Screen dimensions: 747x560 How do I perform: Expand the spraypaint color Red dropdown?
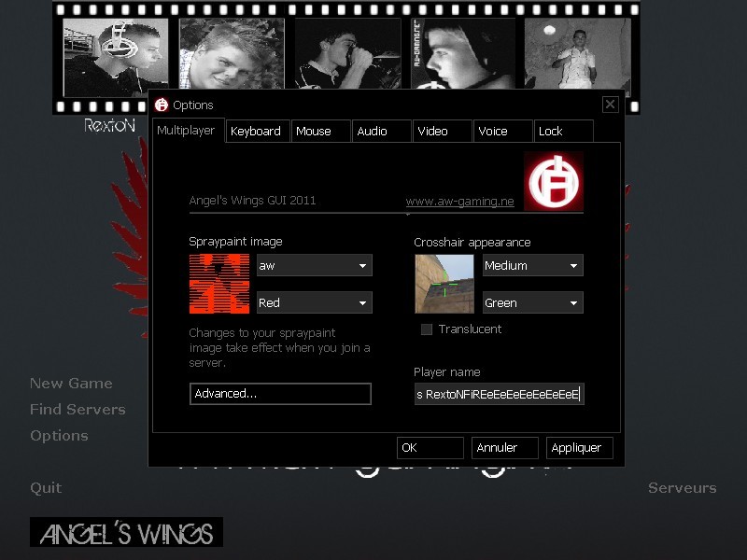tap(314, 303)
